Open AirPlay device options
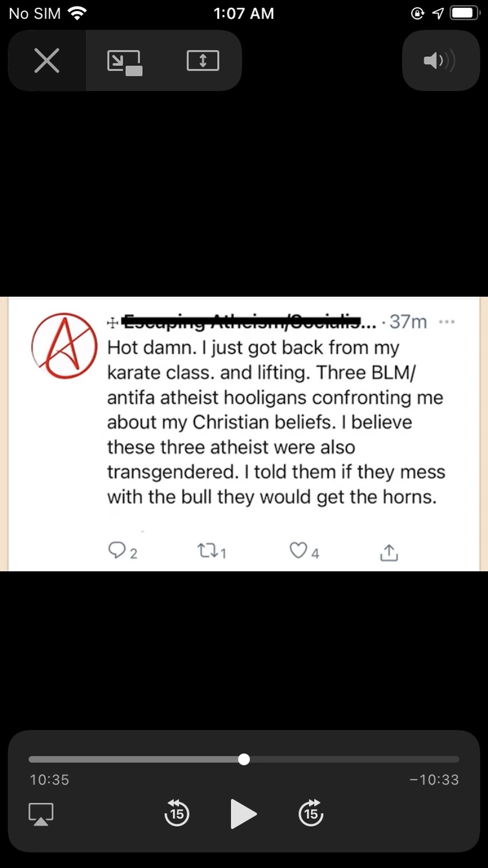The width and height of the screenshot is (488, 868). tap(41, 814)
